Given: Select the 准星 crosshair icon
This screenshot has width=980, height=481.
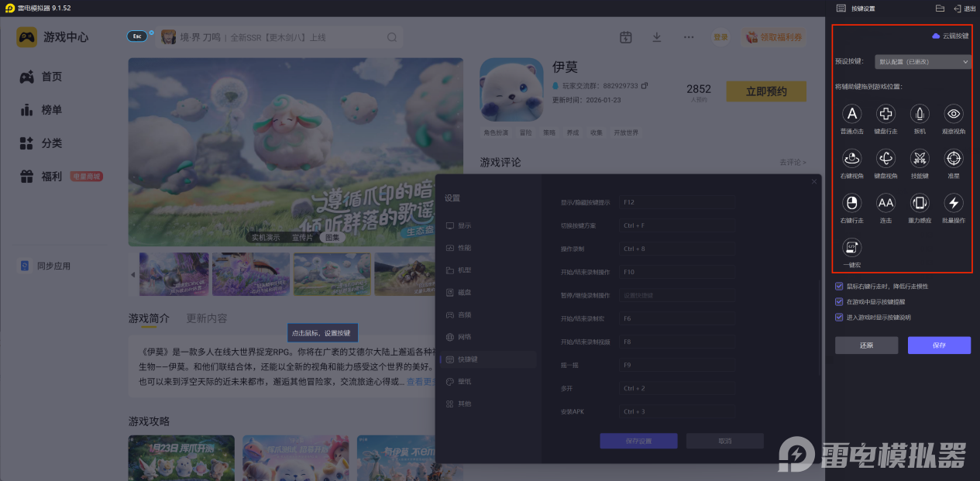Looking at the screenshot, I should click(954, 158).
